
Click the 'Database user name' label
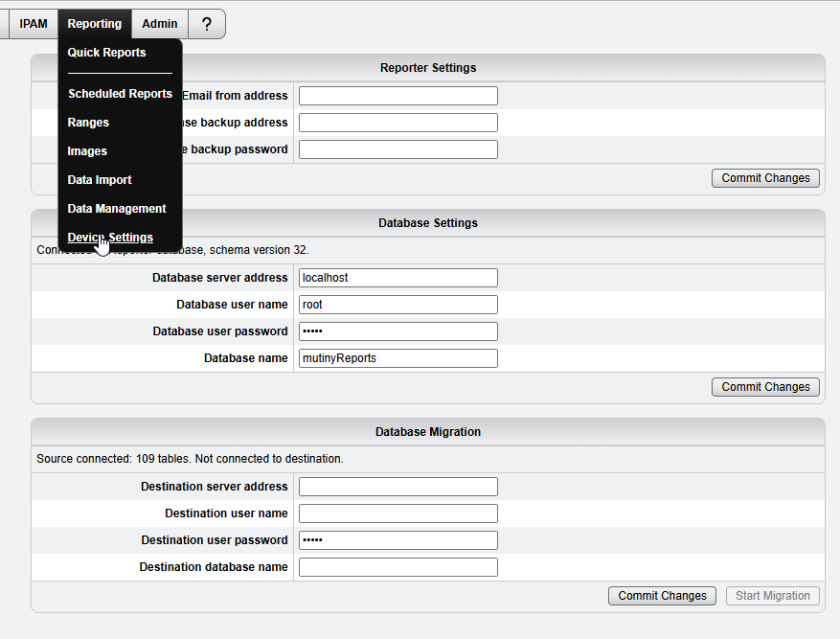point(233,305)
